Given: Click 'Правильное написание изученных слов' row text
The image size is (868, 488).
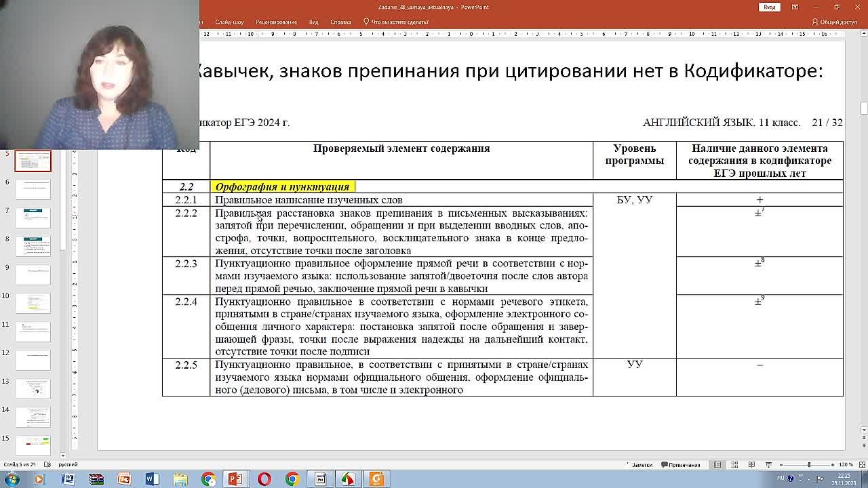Looking at the screenshot, I should (309, 200).
